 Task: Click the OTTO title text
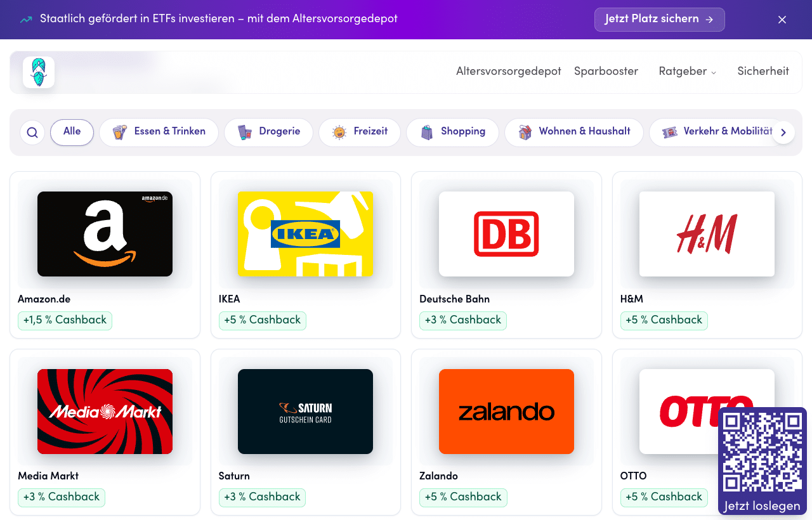pyautogui.click(x=633, y=476)
